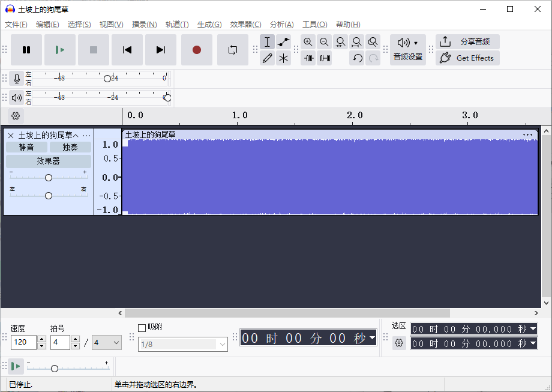The image size is (552, 392).
Task: Select the Multi-tool
Action: point(283,58)
